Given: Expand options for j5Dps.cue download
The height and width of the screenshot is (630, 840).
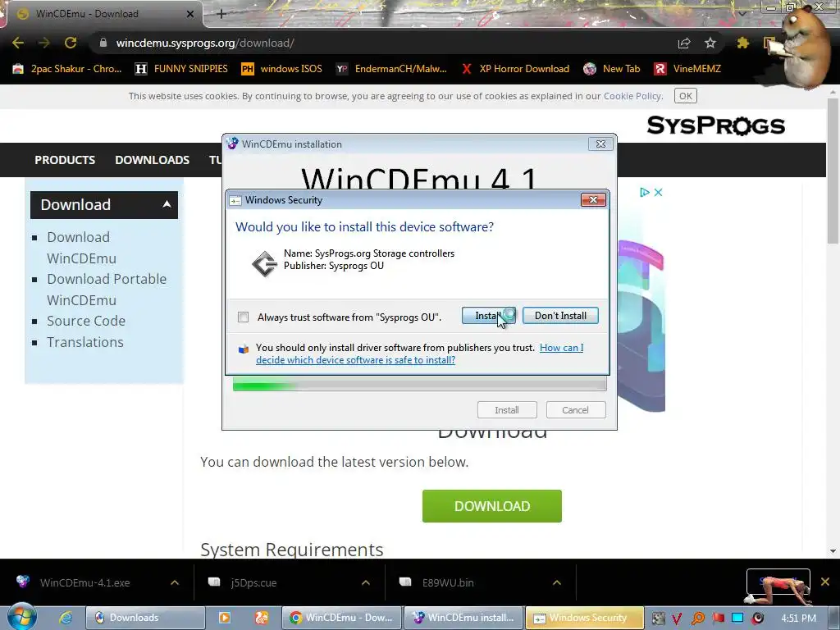Looking at the screenshot, I should [366, 582].
